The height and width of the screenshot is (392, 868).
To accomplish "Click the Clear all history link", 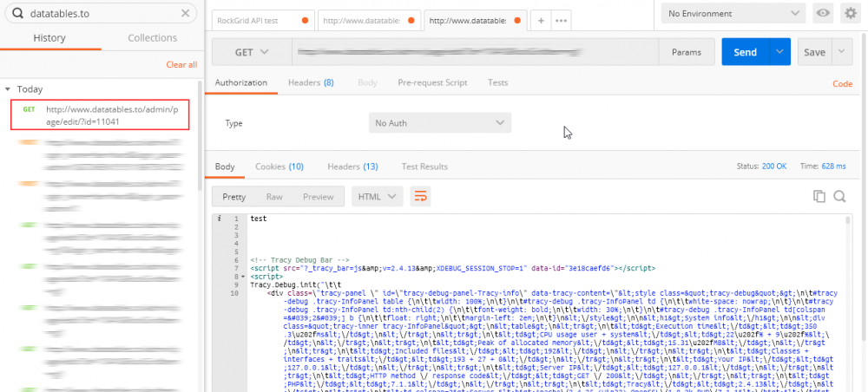I will tap(181, 65).
